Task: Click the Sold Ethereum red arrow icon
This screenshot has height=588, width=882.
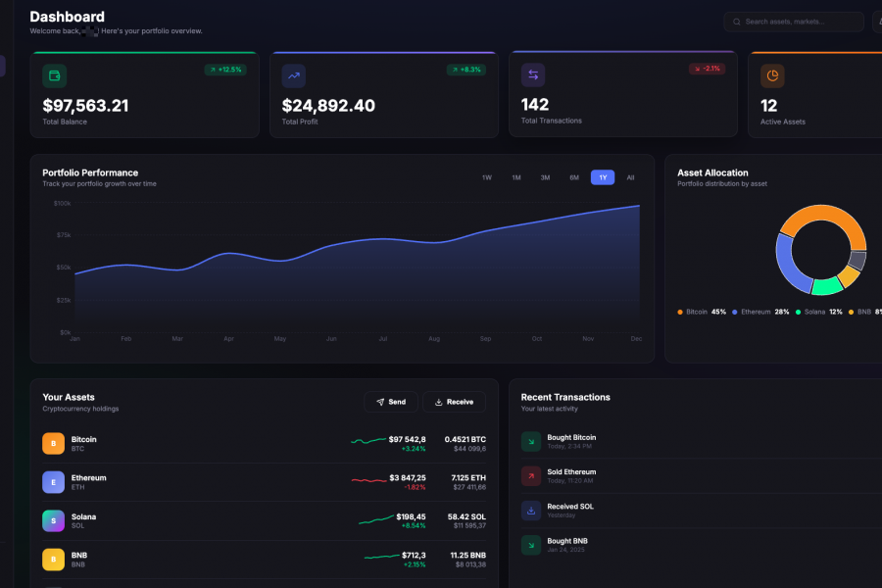Action: coord(531,476)
